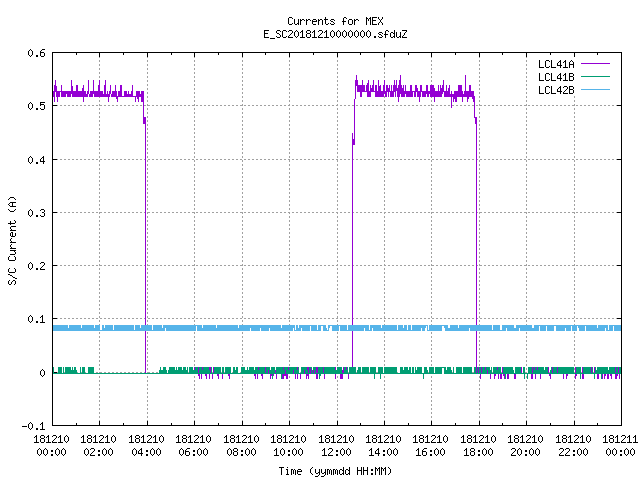Click the y-axis tick value -0.1
Viewport: 640px width, 480px height.
tap(33, 426)
